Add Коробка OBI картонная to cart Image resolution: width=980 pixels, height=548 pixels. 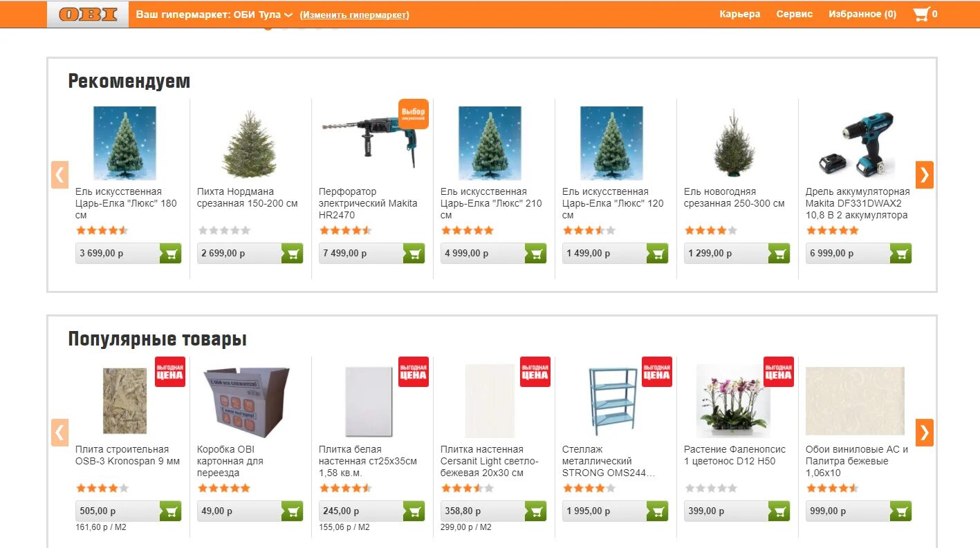tap(292, 511)
